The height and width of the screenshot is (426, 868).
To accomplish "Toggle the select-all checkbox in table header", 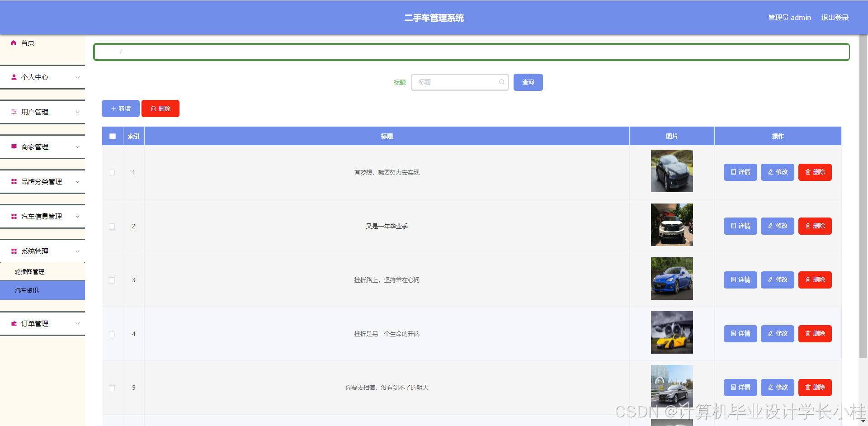I will tap(112, 136).
